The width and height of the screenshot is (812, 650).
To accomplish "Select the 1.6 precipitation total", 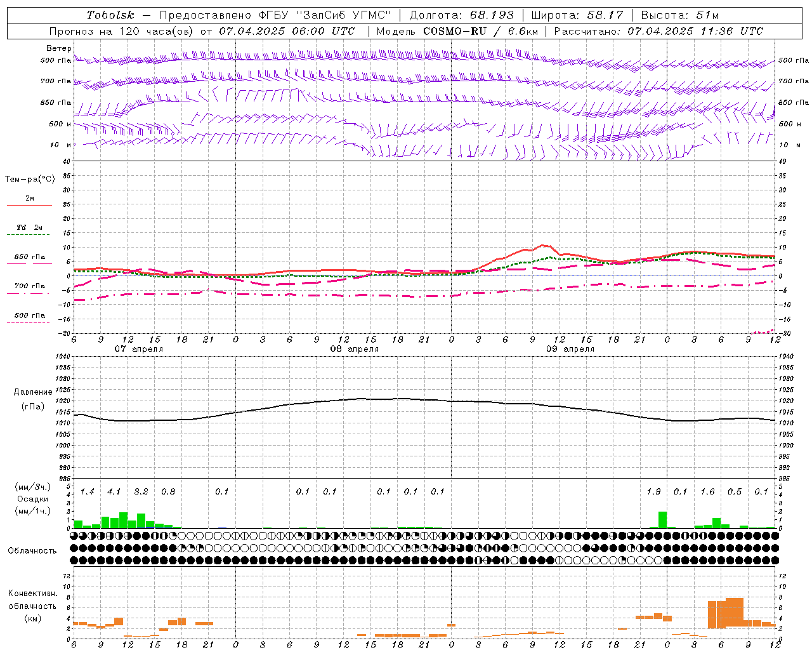I will point(707,492).
